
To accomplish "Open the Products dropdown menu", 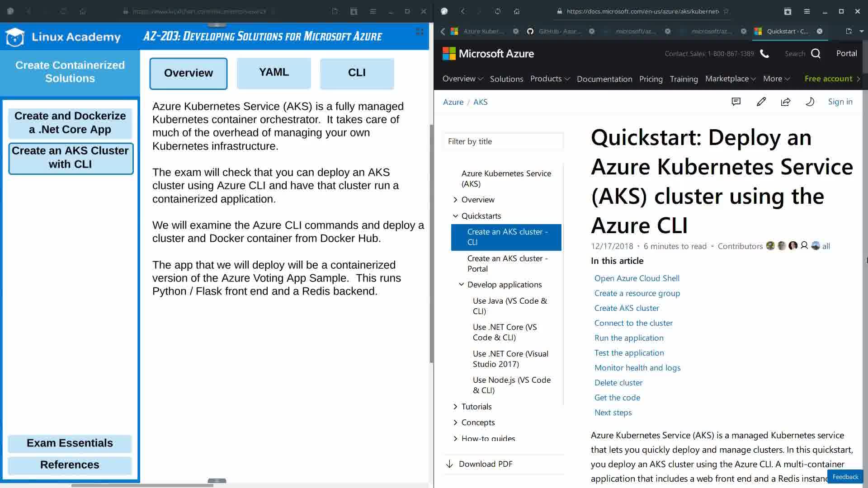I will coord(550,79).
